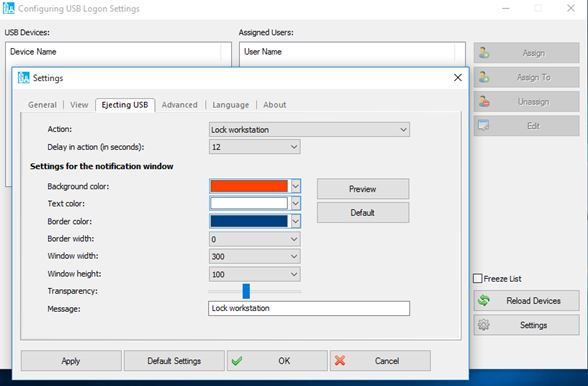Image resolution: width=588 pixels, height=386 pixels.
Task: Expand the Delay in action dropdown
Action: (x=254, y=147)
